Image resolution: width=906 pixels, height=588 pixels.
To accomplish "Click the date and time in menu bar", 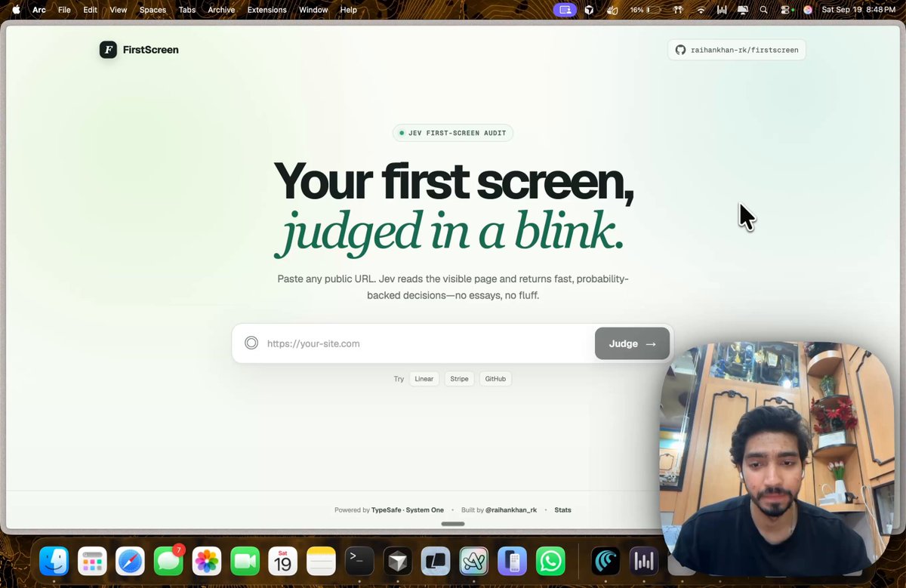I will (x=858, y=10).
